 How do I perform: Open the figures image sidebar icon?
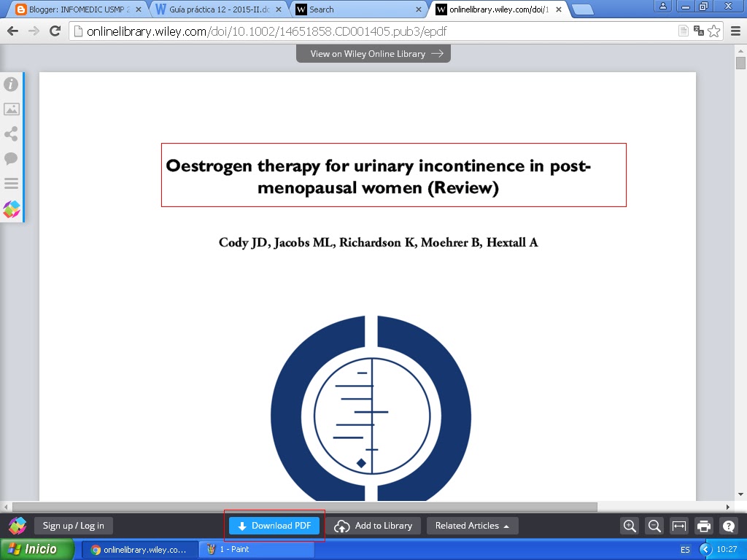point(11,109)
